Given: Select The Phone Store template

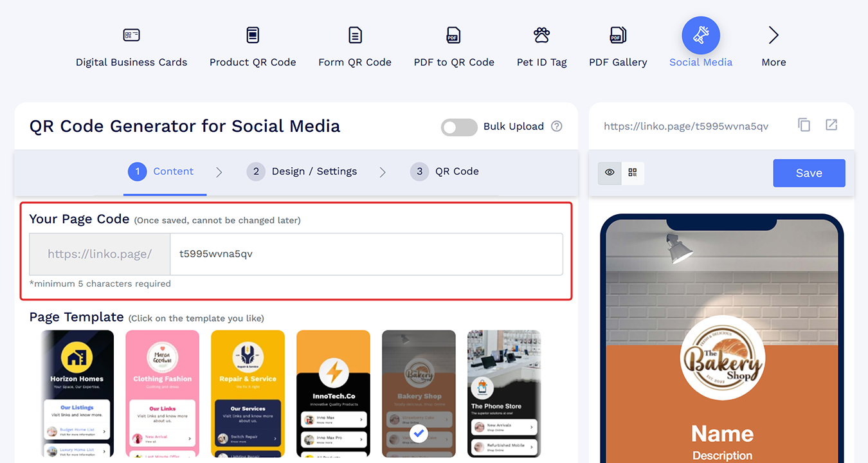Looking at the screenshot, I should 504,394.
